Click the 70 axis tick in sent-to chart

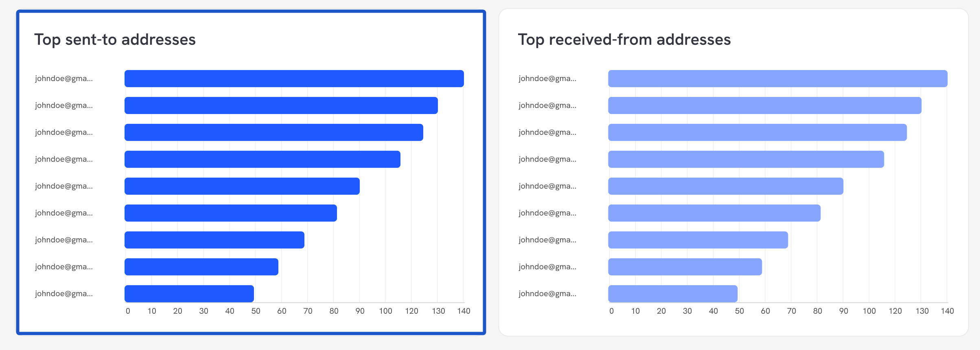[308, 311]
